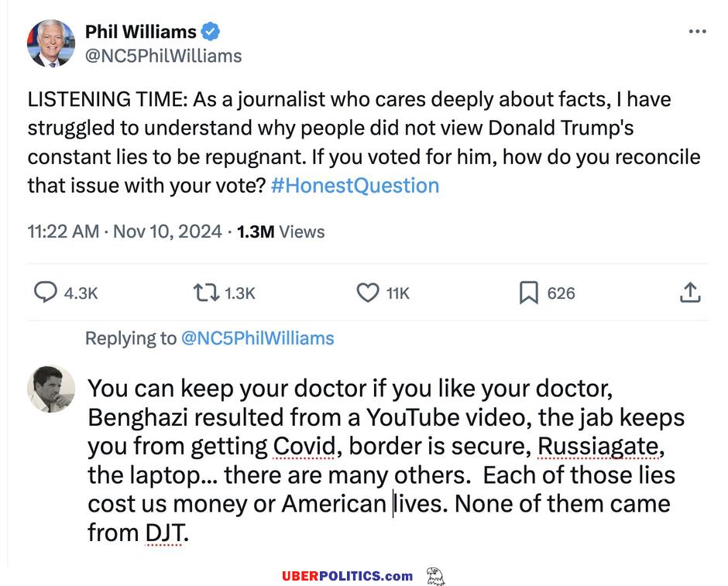This screenshot has width=728, height=586.
Task: Bookmark the tweet with the bookmark icon
Action: point(528,293)
